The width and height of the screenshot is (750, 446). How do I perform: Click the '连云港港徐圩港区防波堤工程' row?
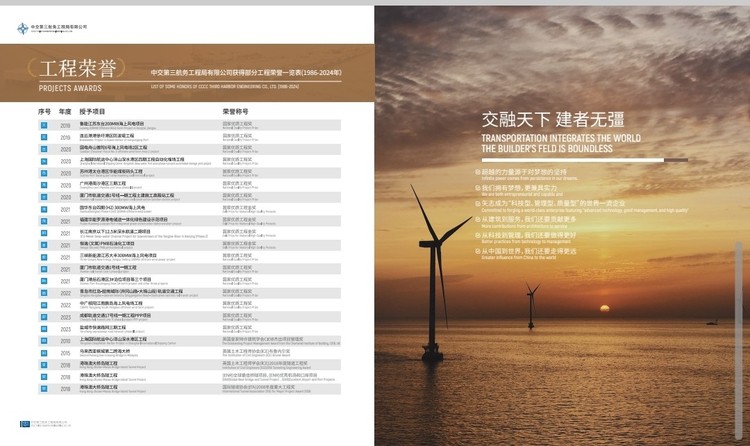tap(189, 137)
